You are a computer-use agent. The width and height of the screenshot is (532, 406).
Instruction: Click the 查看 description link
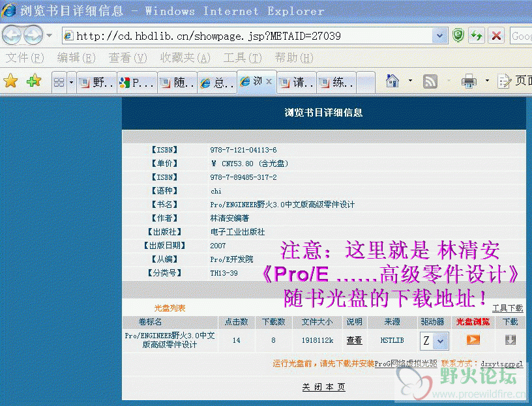coord(354,340)
